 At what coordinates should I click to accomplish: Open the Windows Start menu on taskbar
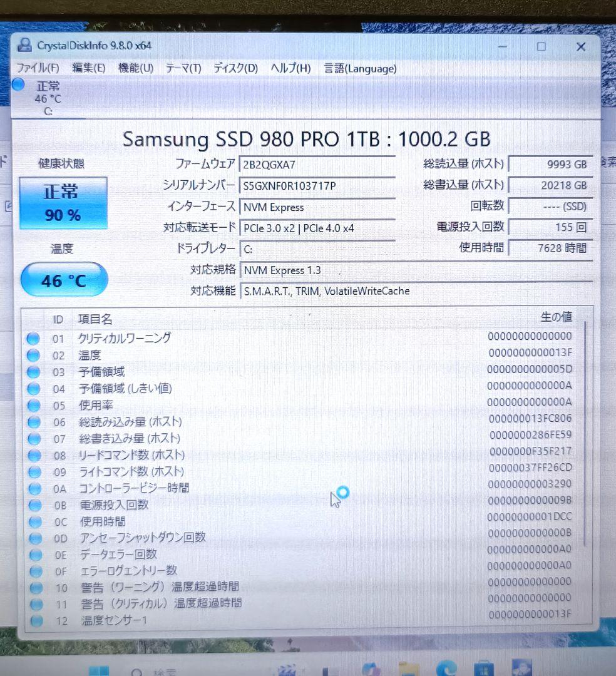[x=99, y=671]
